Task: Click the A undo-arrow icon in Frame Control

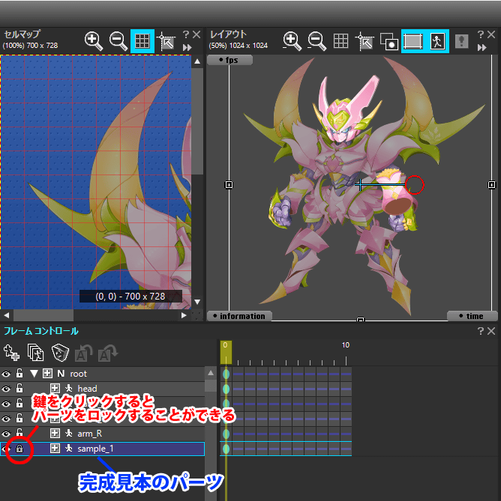Action: tap(83, 353)
